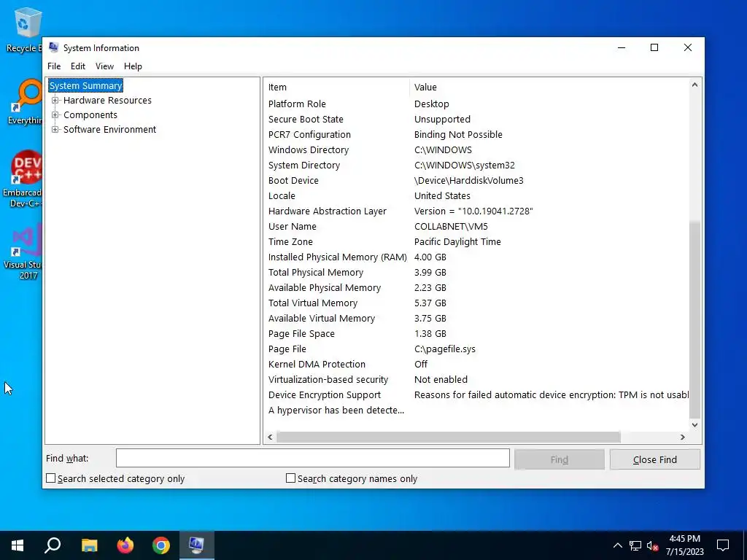The image size is (747, 560).
Task: Open taskbar Search magnifier
Action: (x=53, y=545)
